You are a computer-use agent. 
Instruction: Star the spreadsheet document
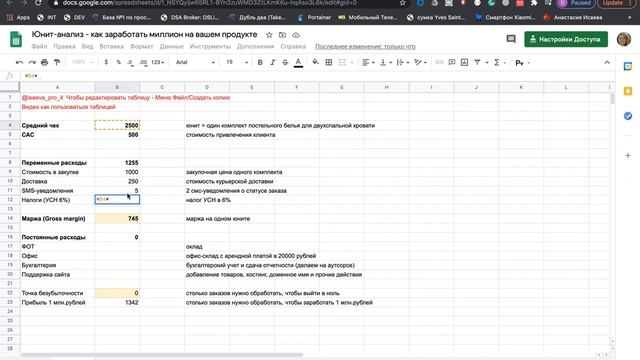point(269,35)
